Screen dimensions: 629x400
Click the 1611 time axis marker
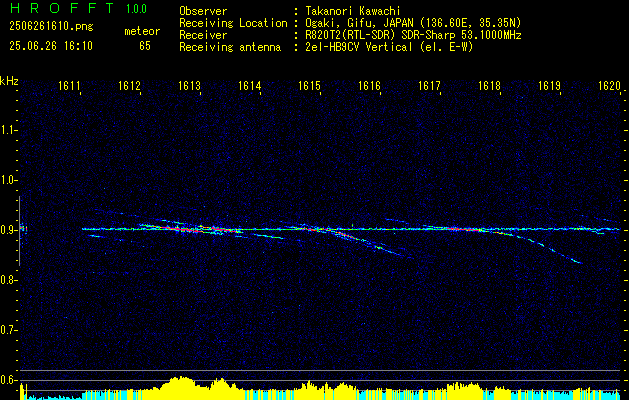tap(69, 85)
